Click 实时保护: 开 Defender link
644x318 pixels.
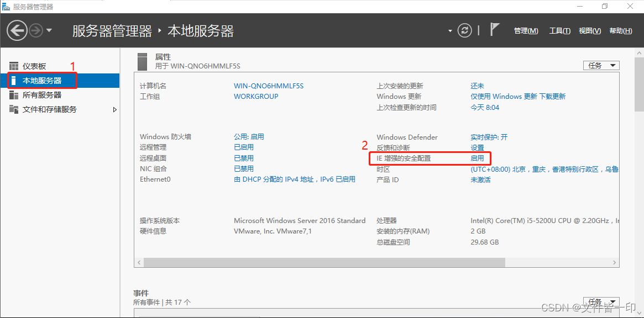(489, 137)
